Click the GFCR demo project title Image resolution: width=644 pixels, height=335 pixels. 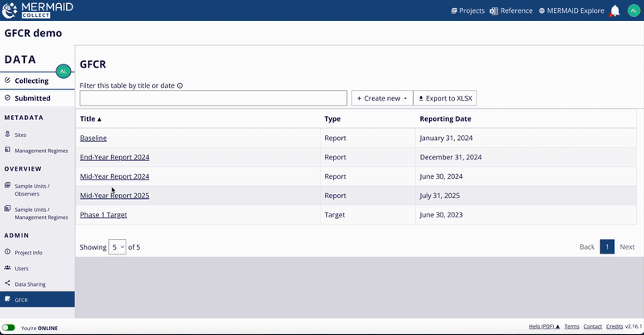33,33
